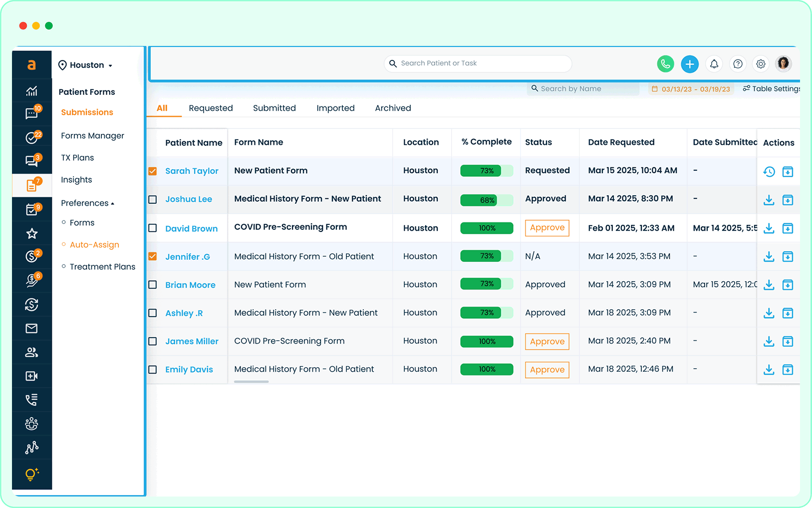
Task: Archive Emily Davis's form submission
Action: 787,370
